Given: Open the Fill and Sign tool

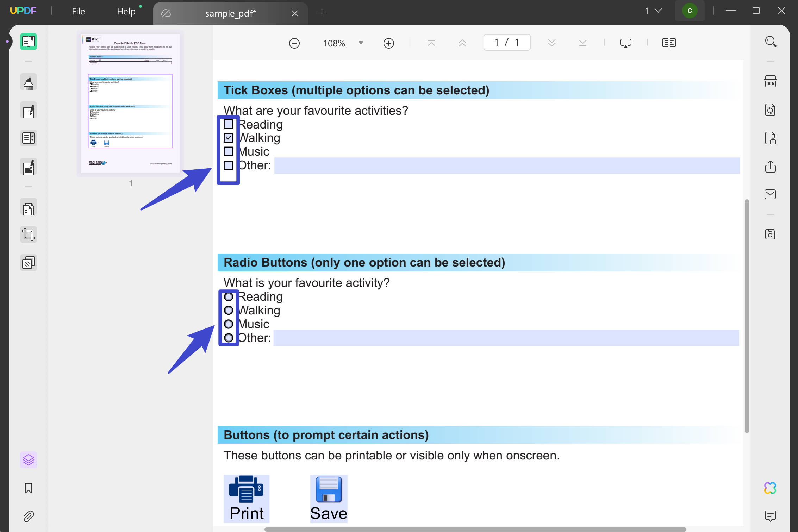Looking at the screenshot, I should coord(29,167).
